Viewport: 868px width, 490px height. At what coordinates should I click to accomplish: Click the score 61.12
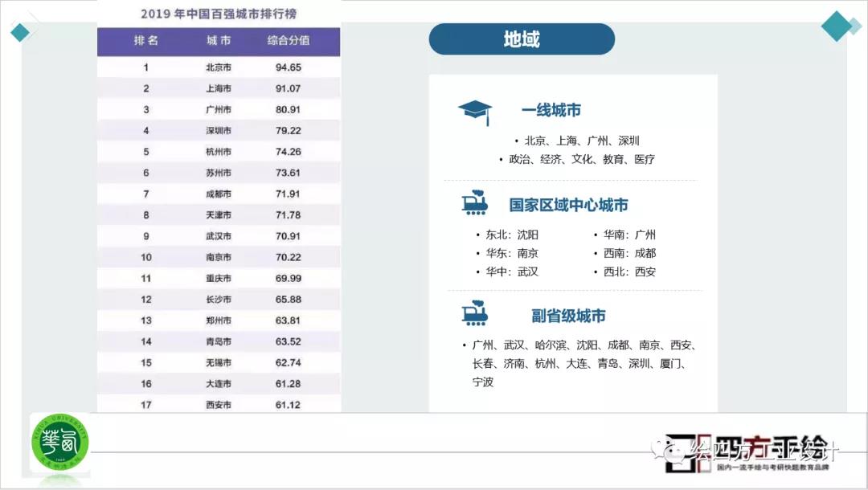click(x=289, y=405)
